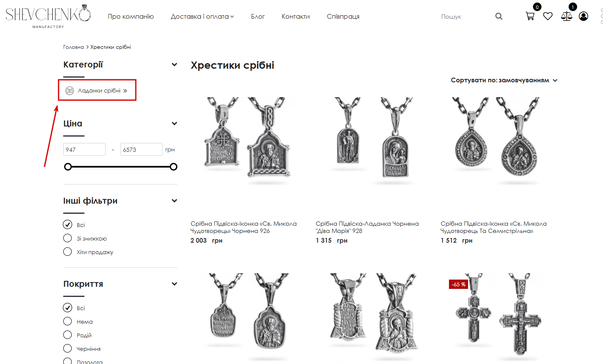Click the Хрестики срібні breadcrumb text
The height and width of the screenshot is (364, 603).
coord(111,47)
